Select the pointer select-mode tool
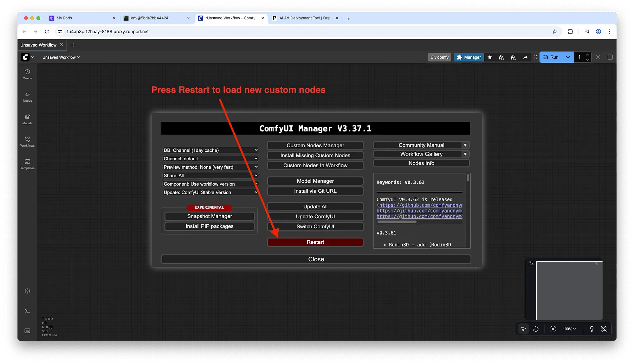634x364 pixels. tap(523, 329)
